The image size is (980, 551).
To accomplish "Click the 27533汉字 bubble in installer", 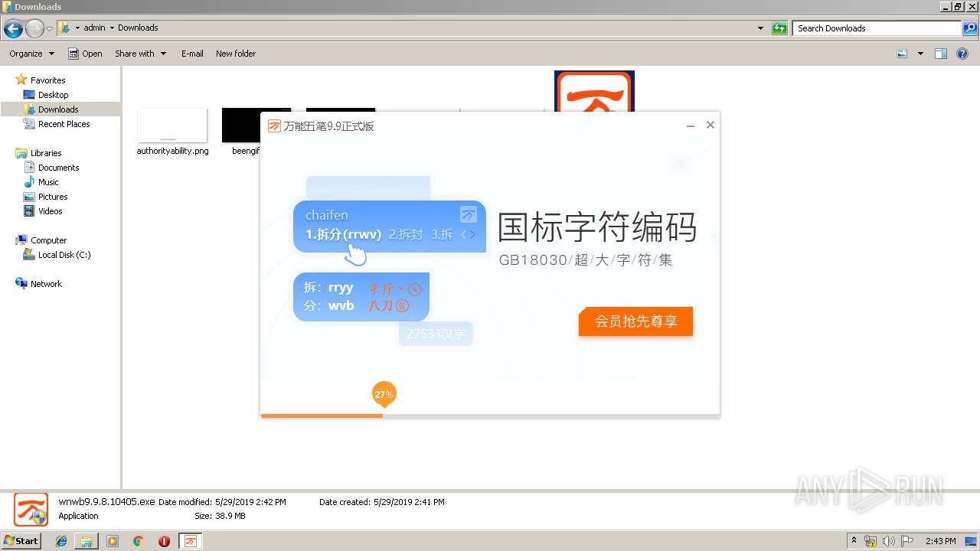I will 436,334.
